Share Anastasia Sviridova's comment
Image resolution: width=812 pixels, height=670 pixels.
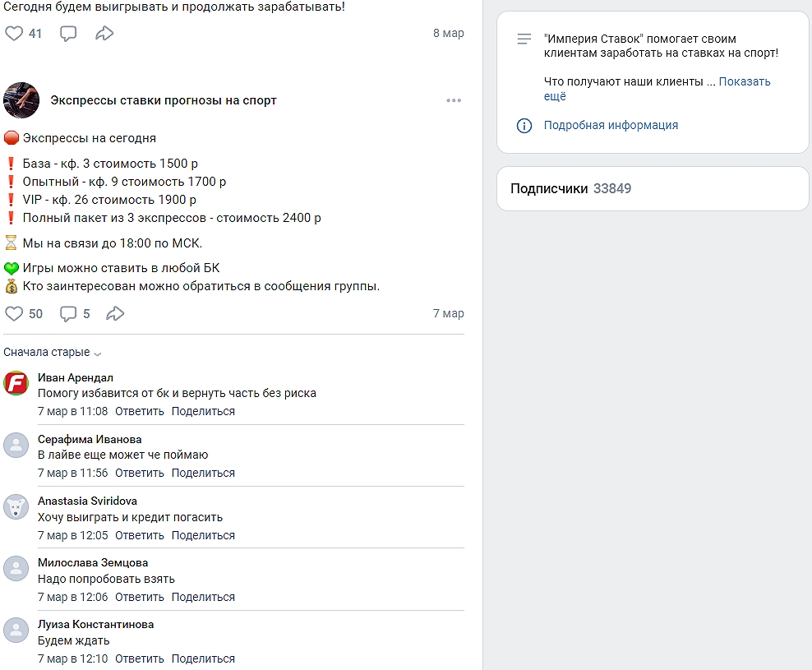click(203, 535)
